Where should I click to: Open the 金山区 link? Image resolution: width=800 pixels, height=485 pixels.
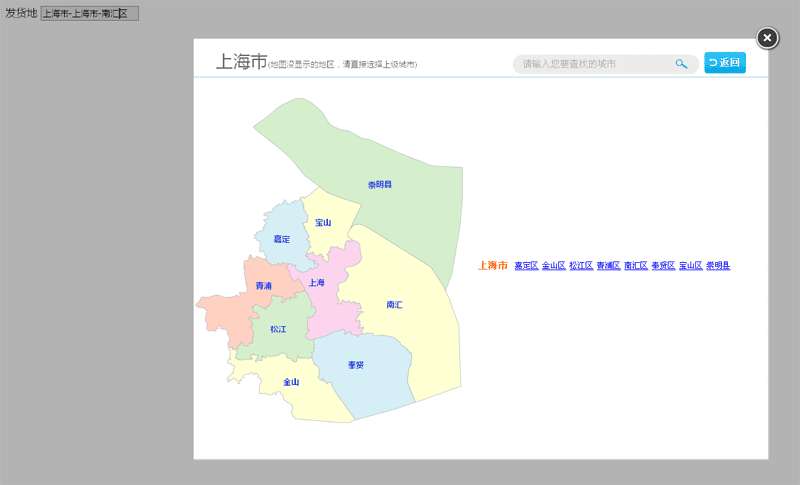[x=554, y=266]
